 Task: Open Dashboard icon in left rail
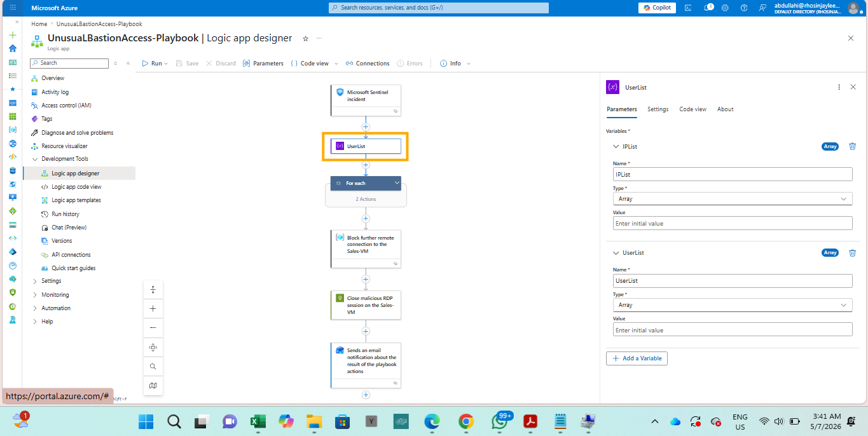coord(12,62)
